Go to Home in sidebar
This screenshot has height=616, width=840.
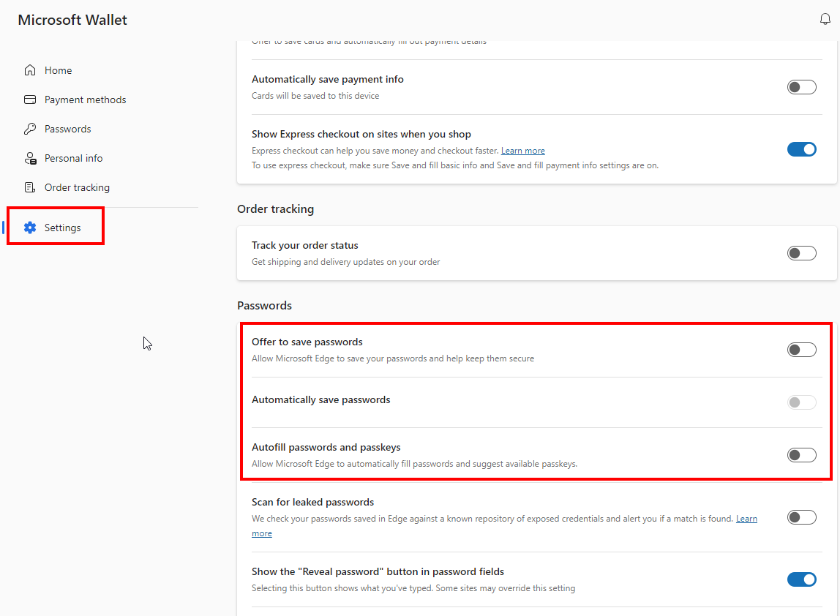(58, 70)
